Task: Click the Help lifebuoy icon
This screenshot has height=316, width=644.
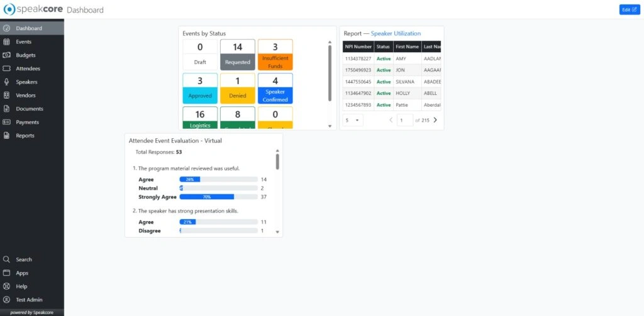Action: 6,286
